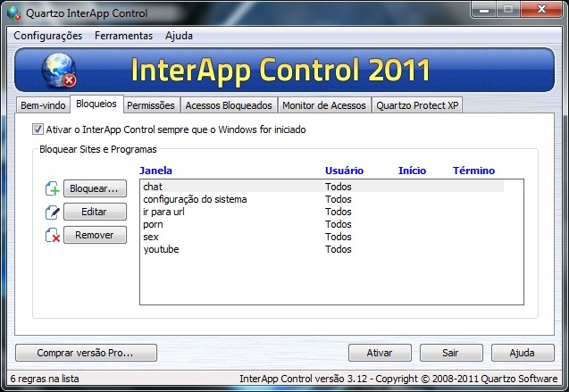Screen dimensions: 569x392
Task: Click the Bloquear... button
Action: 95,188
